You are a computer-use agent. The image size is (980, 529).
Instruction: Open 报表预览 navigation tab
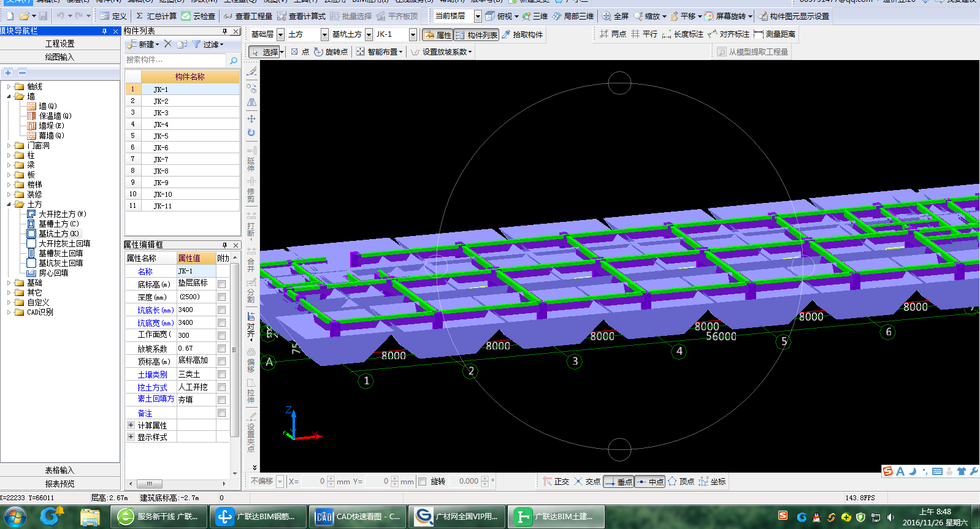(59, 484)
